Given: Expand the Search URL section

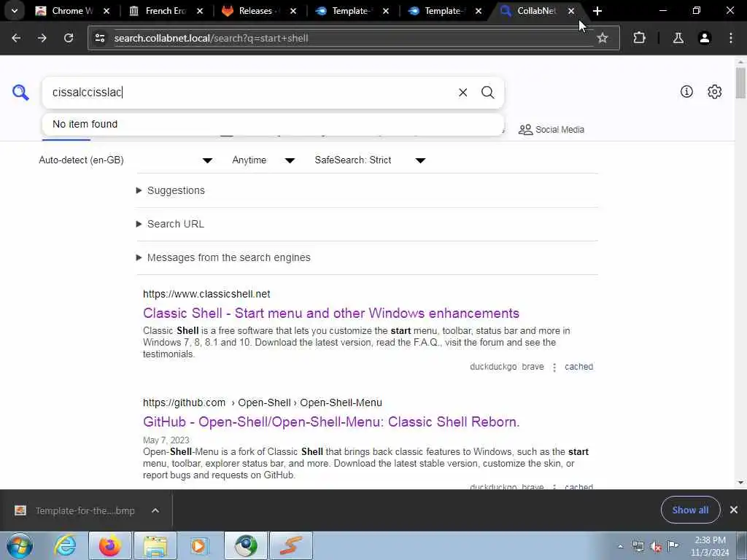Looking at the screenshot, I should [x=170, y=224].
